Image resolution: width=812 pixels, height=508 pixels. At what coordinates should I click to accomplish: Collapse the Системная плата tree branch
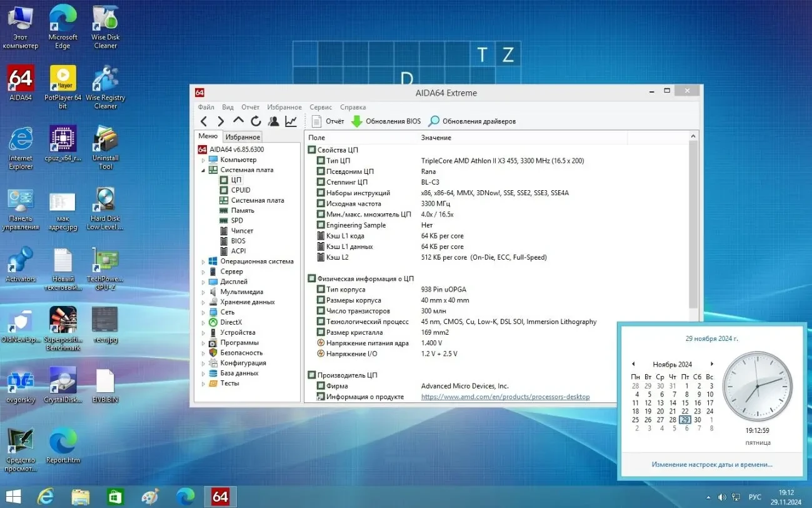203,170
